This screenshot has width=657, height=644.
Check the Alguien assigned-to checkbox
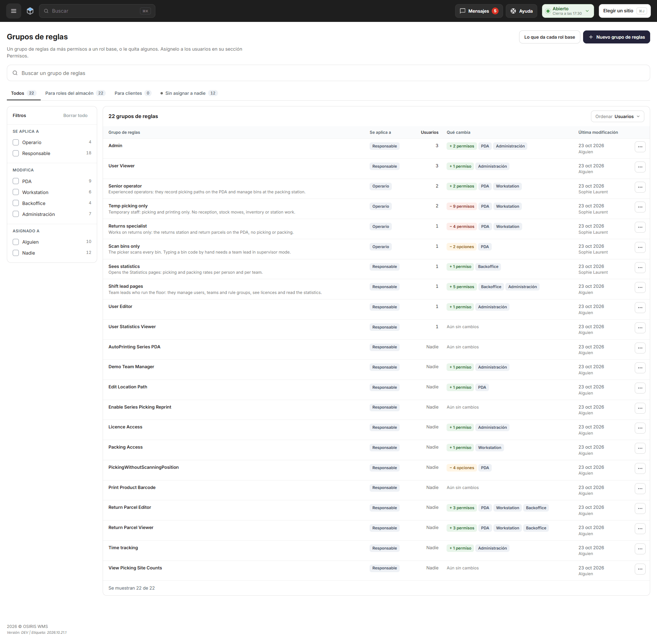[16, 242]
